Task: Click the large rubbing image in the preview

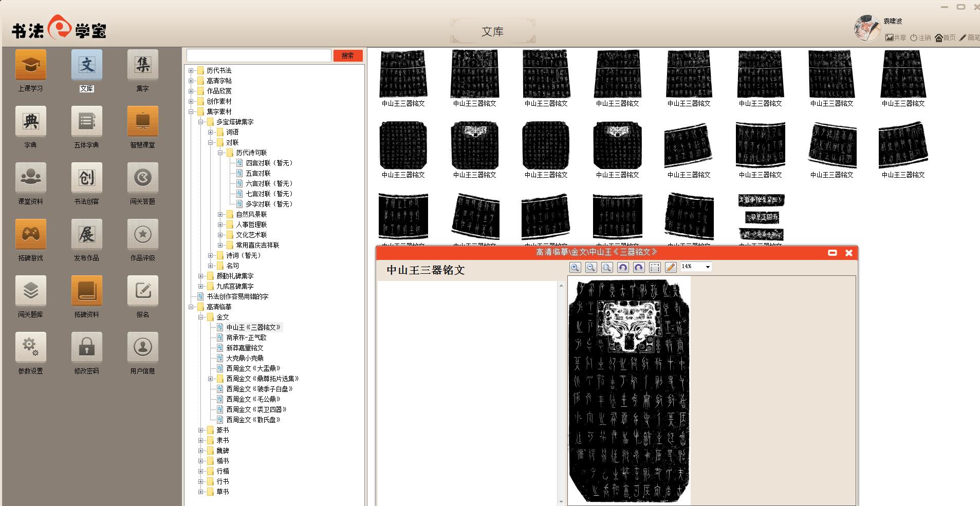Action: (x=629, y=390)
